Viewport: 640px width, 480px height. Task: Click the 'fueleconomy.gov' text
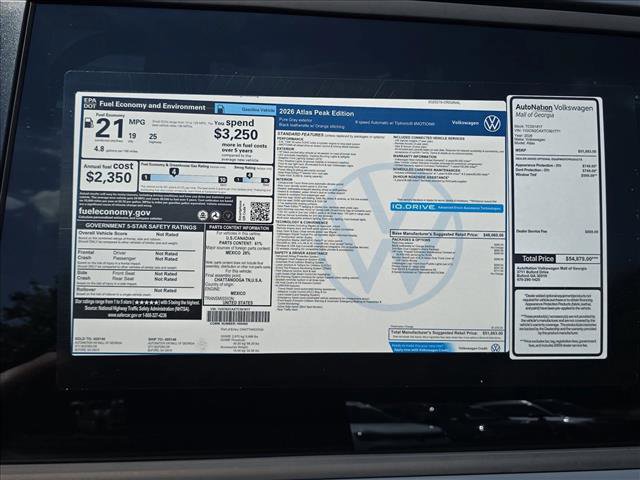pyautogui.click(x=115, y=212)
